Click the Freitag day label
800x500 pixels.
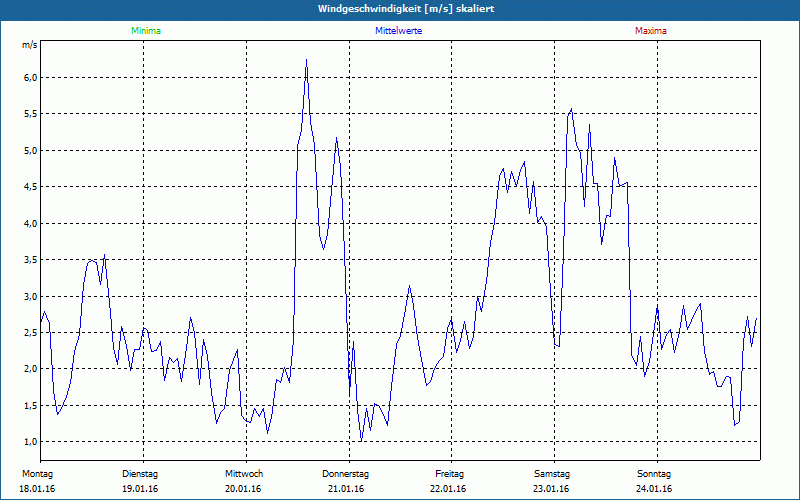[449, 474]
